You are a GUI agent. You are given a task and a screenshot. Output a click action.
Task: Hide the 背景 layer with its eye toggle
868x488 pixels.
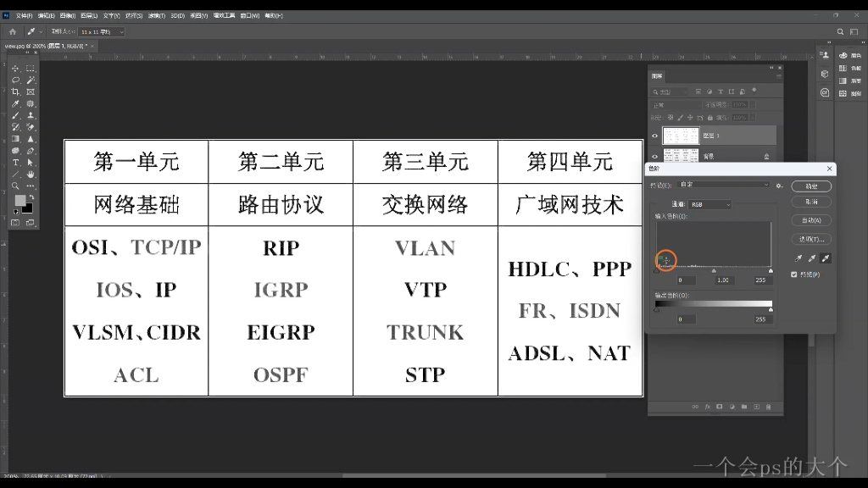tap(654, 157)
